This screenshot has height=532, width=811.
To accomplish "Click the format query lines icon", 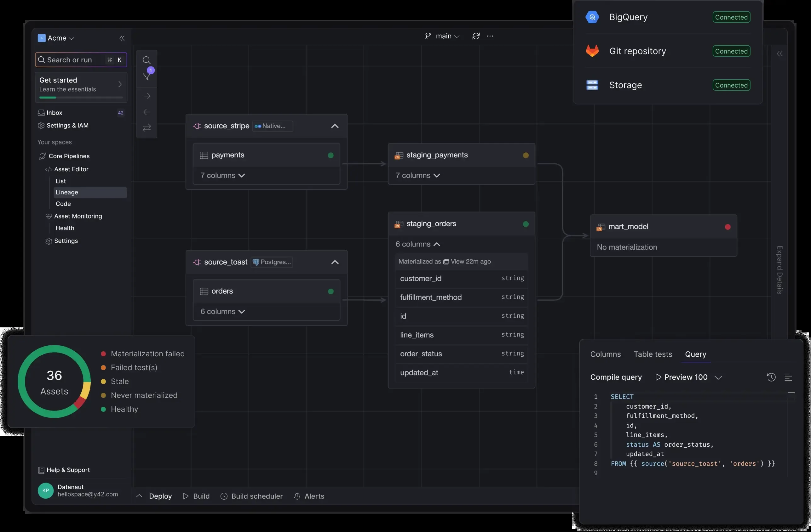I will pos(788,377).
